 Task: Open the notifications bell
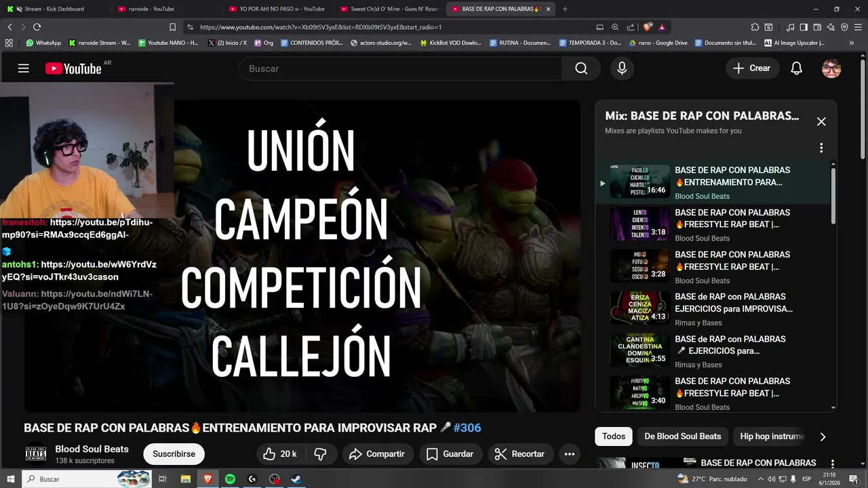[x=797, y=68]
